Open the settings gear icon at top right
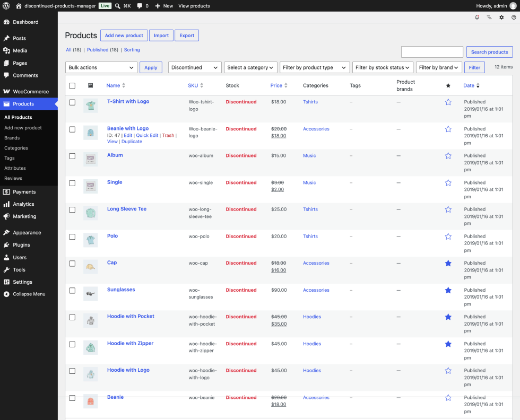This screenshot has width=520, height=420. (501, 17)
